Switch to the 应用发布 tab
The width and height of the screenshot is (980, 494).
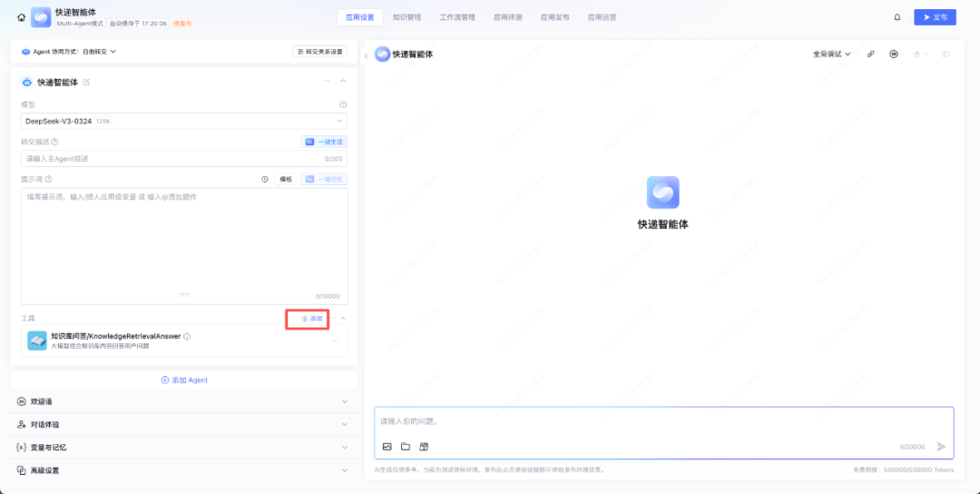click(555, 17)
